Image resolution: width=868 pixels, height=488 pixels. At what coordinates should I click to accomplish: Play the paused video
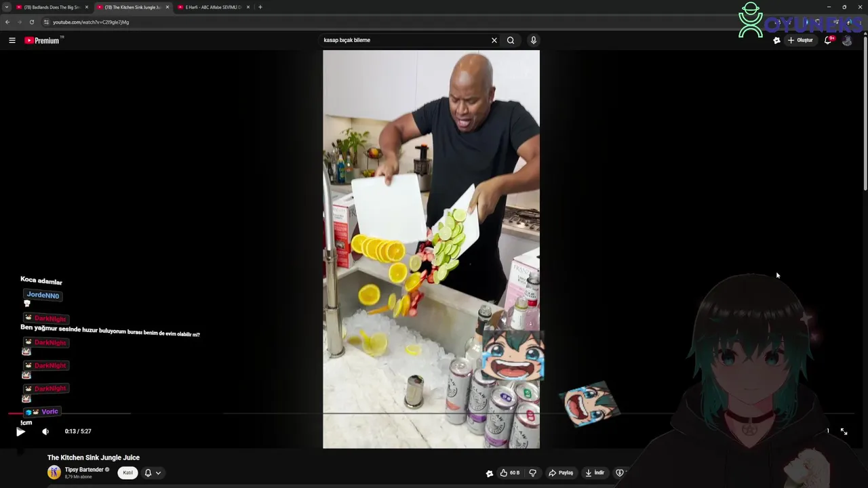click(20, 431)
